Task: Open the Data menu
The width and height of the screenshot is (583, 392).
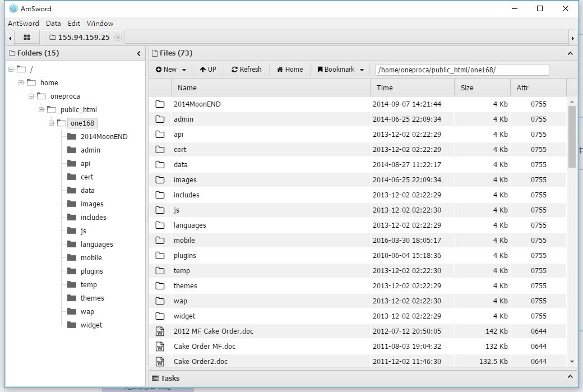Action: tap(53, 24)
